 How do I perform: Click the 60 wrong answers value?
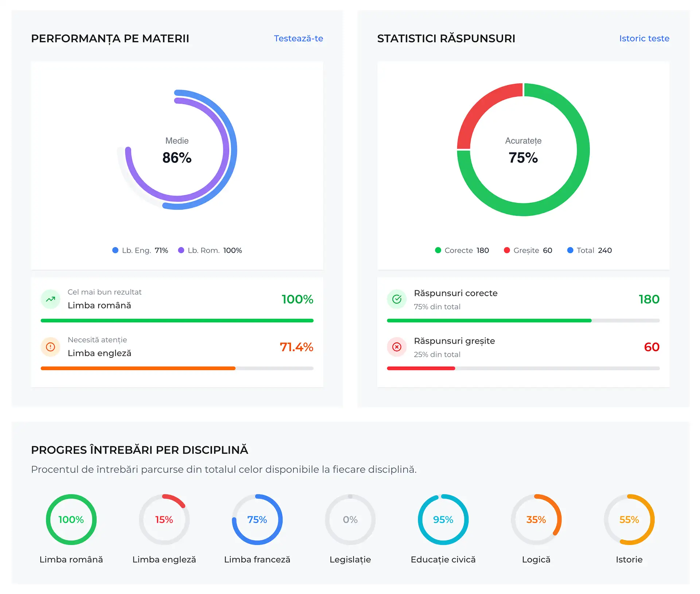pos(652,347)
